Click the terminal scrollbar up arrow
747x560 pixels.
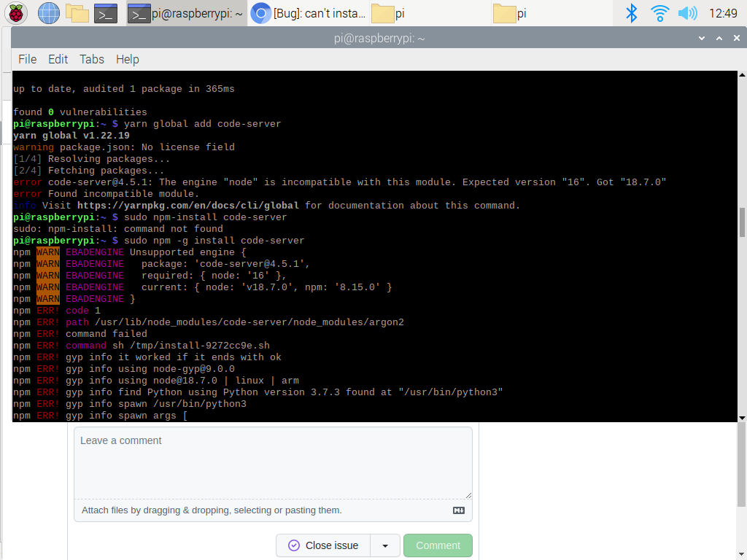(x=742, y=75)
